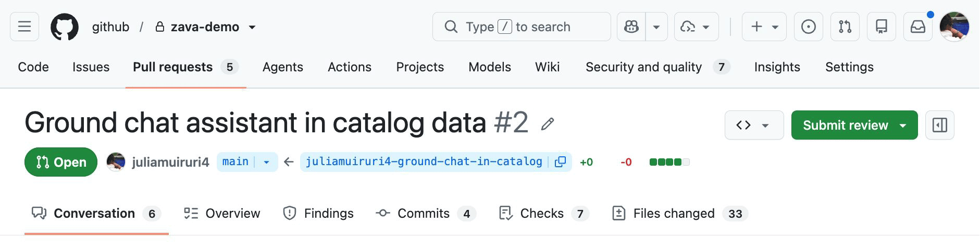Toggle the side panel icon
The width and height of the screenshot is (980, 249).
coord(940,125)
